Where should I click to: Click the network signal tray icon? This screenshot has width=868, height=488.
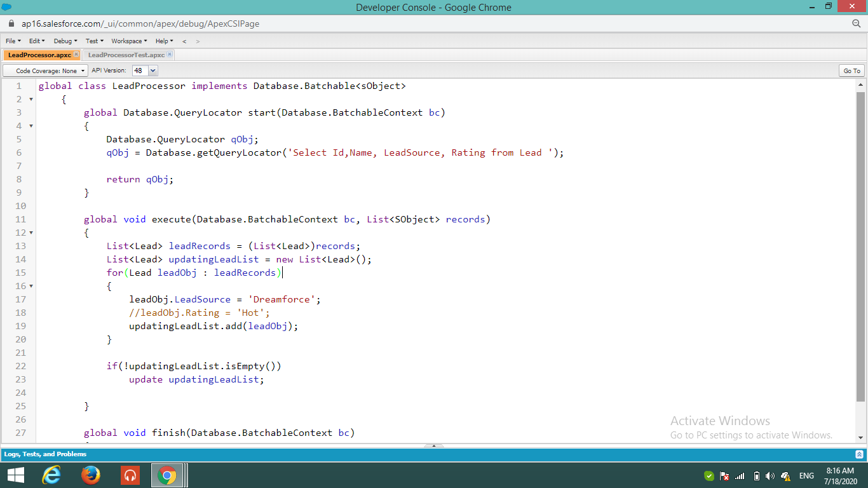(x=740, y=476)
